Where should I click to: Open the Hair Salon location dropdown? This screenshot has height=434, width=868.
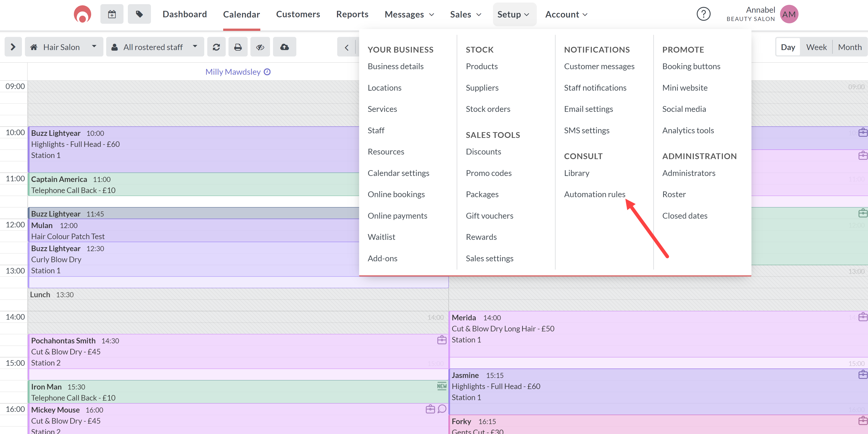64,47
